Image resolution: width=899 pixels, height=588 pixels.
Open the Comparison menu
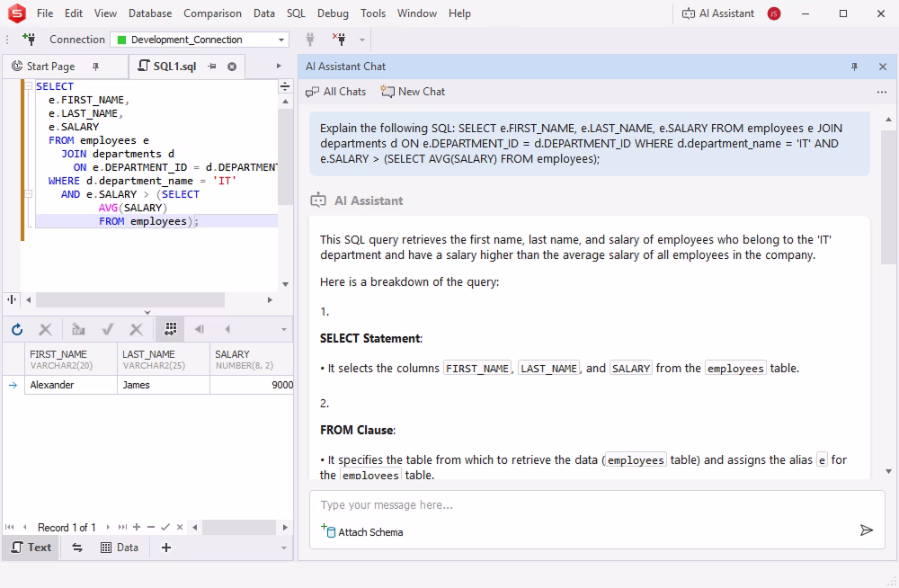tap(212, 13)
